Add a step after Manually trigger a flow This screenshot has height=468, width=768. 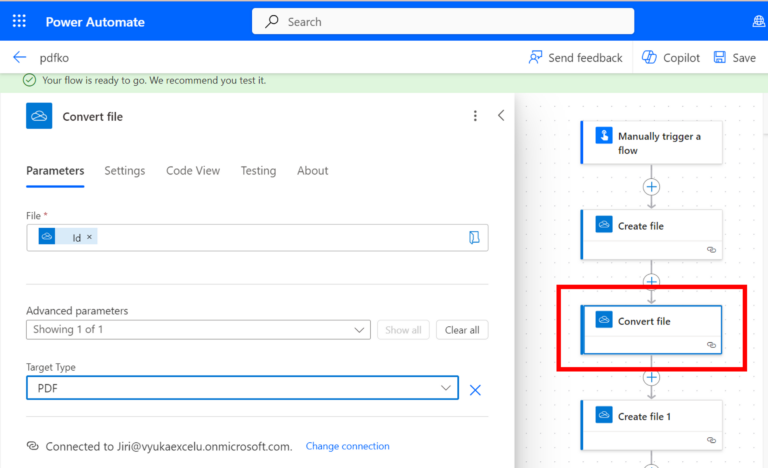(x=651, y=187)
